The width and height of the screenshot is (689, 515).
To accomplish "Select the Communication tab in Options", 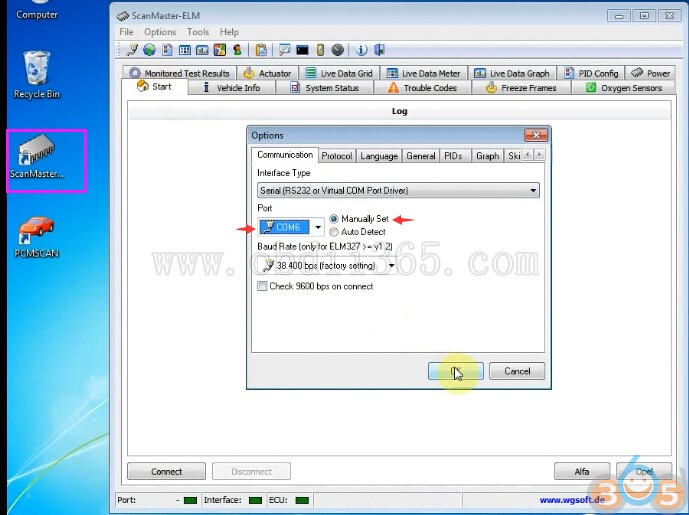I will pos(285,155).
